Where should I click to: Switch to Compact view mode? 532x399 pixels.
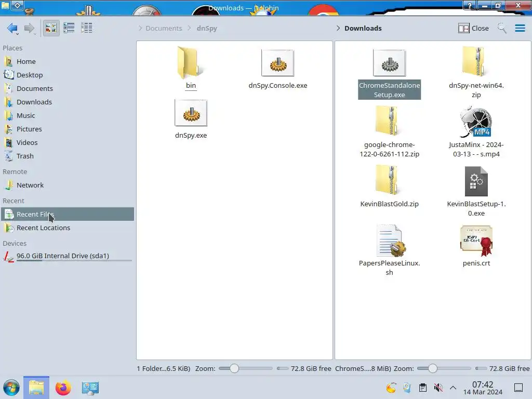coord(69,28)
